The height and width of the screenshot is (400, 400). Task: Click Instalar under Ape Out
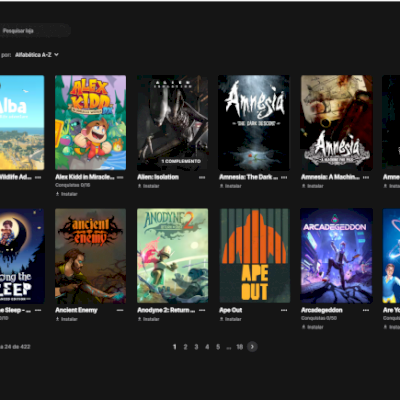[x=231, y=319]
